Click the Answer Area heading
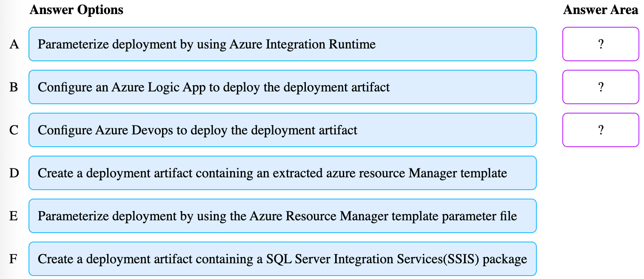Viewport: 644px width, 279px height. pos(600,10)
